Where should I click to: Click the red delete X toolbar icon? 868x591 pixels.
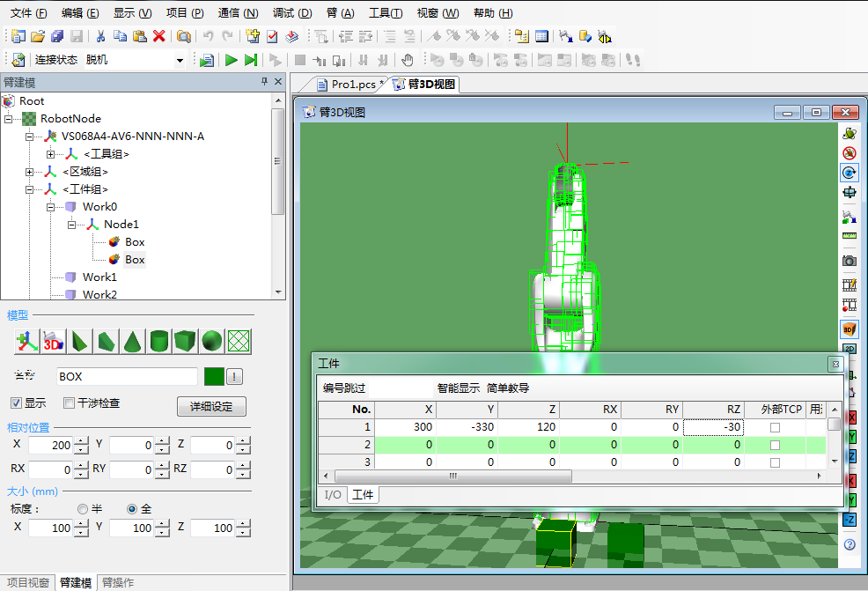click(x=159, y=36)
